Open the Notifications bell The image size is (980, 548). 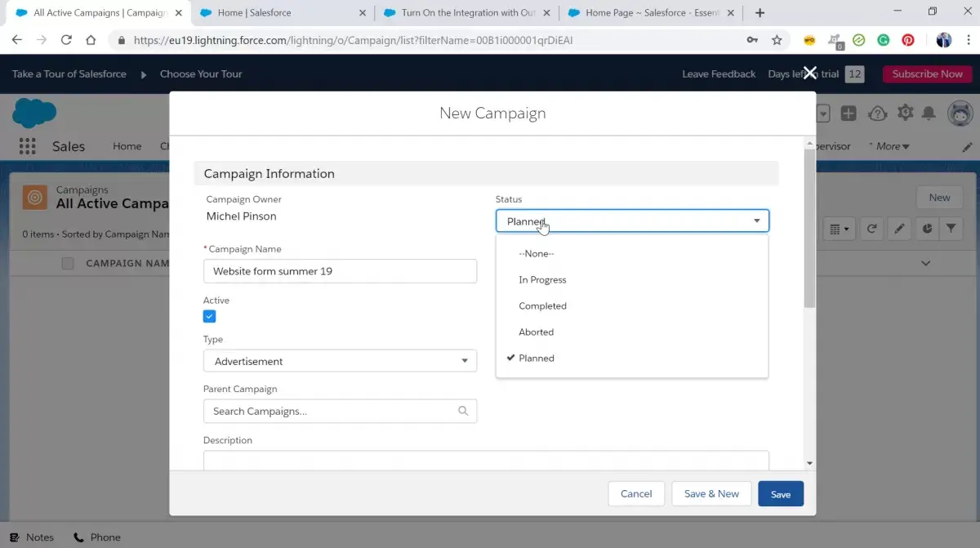(929, 114)
